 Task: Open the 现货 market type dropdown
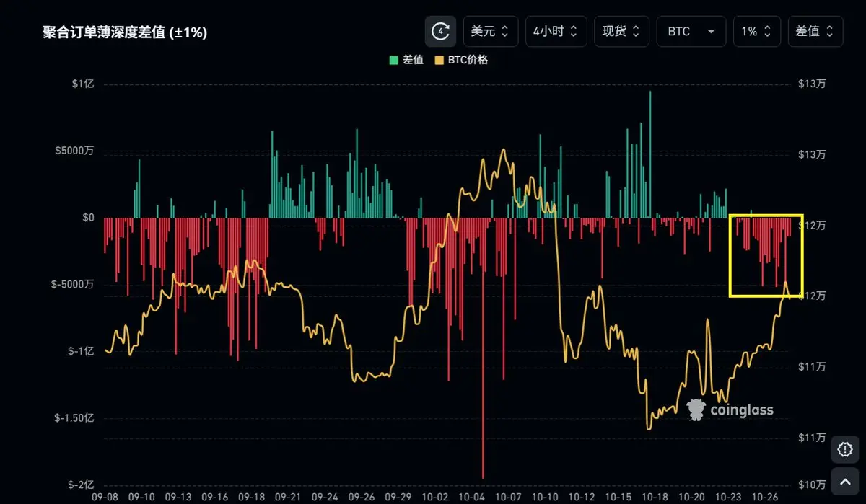(x=621, y=32)
